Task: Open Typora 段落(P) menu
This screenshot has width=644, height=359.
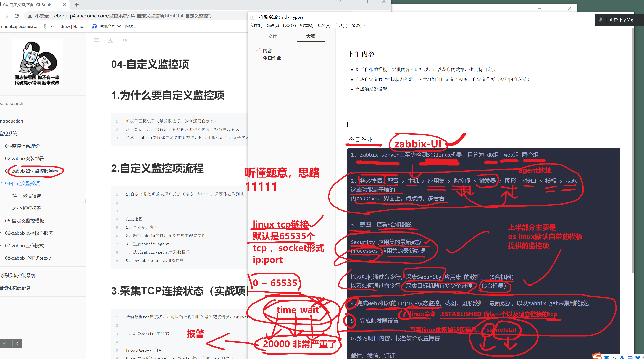Action: (289, 25)
